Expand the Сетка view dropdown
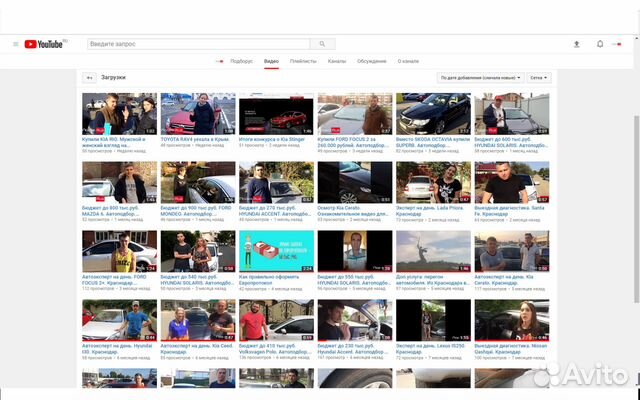640x400 pixels. pyautogui.click(x=539, y=78)
